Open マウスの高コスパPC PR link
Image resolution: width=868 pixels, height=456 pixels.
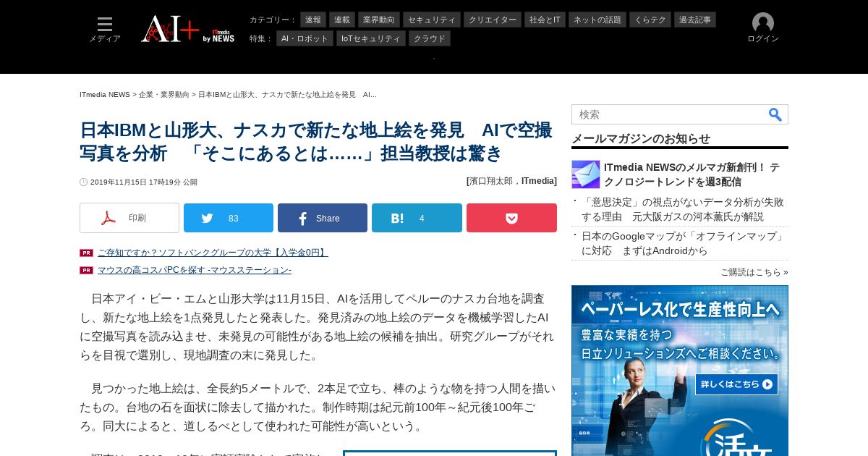pyautogui.click(x=195, y=270)
